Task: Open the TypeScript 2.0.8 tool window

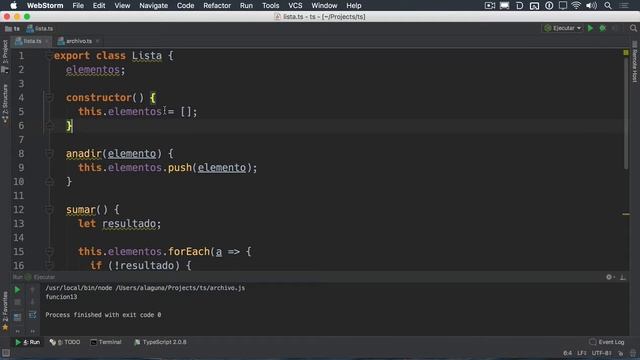Action: coord(160,342)
